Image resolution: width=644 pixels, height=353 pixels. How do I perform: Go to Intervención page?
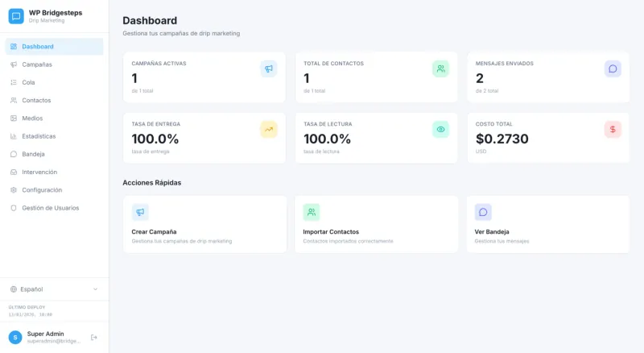click(x=54, y=172)
